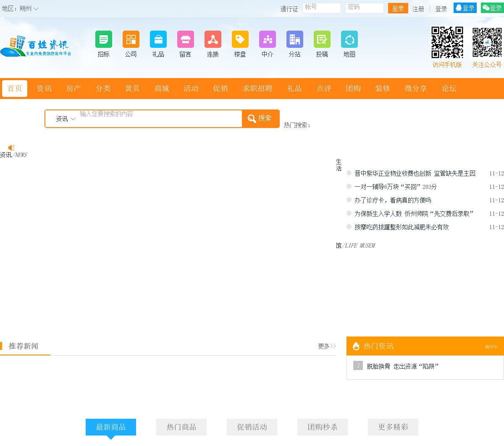
Task: Open the 地图 map icon
Action: (349, 39)
